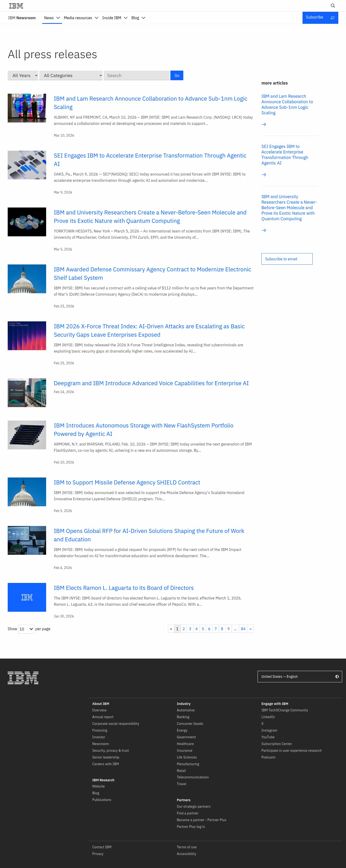Open the All Years dropdown

pyautogui.click(x=23, y=75)
